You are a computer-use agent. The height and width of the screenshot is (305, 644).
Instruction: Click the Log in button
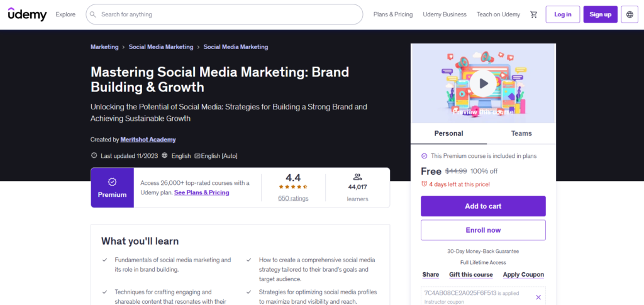563,14
